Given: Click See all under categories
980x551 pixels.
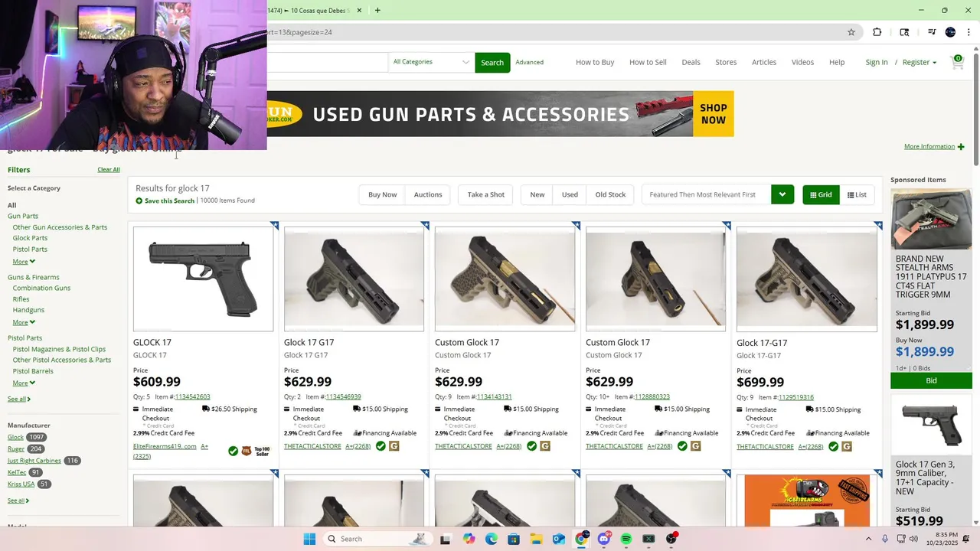Looking at the screenshot, I should click(x=19, y=399).
